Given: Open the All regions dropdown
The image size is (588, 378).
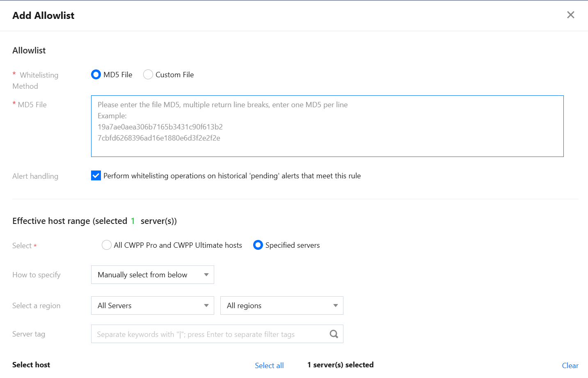Looking at the screenshot, I should [x=281, y=306].
